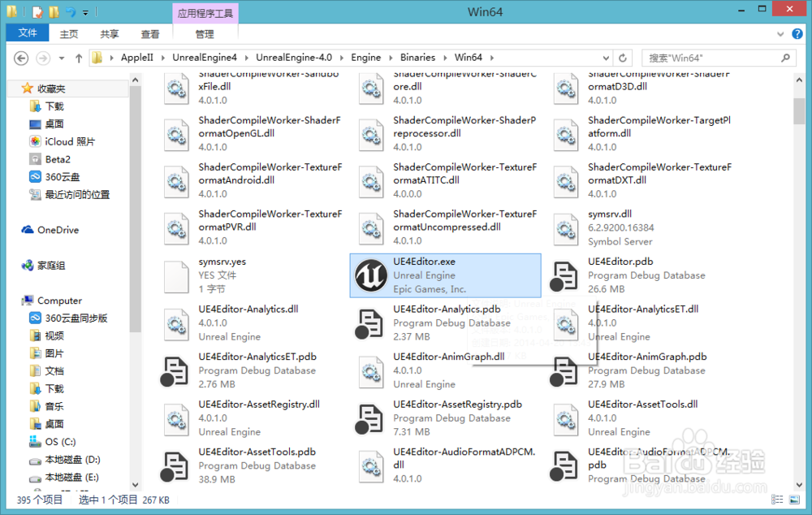The height and width of the screenshot is (515, 812).
Task: Open 最近访问的位置 in favorites
Action: tap(77, 194)
